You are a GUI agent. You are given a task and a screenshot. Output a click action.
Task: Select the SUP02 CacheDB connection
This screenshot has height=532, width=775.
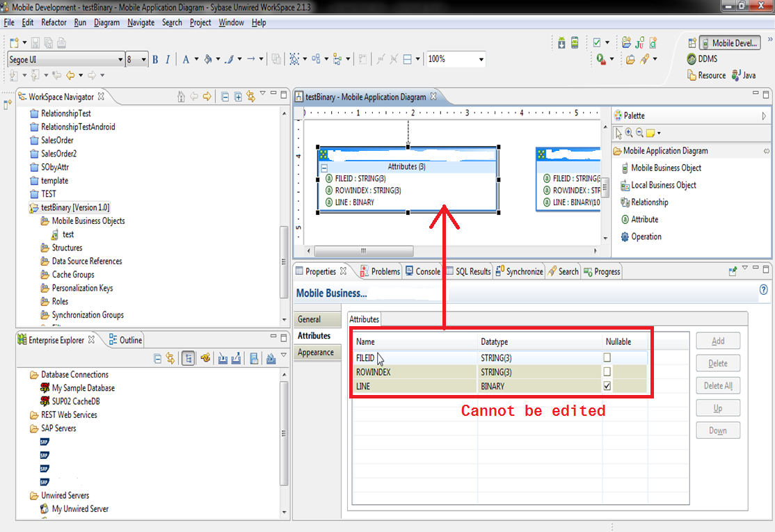pos(70,401)
